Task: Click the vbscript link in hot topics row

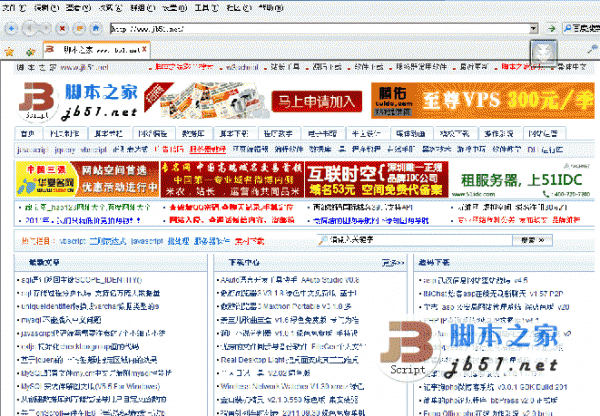Action: (x=72, y=241)
